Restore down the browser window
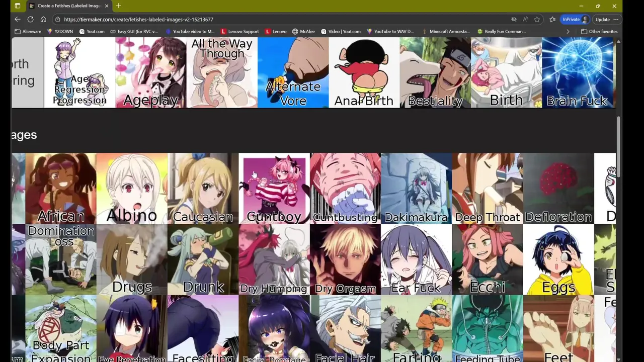The height and width of the screenshot is (362, 644). pos(598,6)
